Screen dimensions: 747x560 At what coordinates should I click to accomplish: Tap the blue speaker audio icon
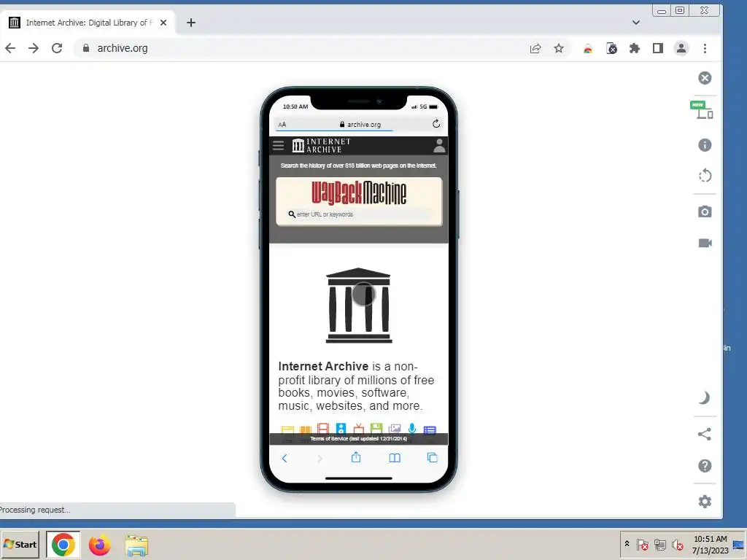click(x=341, y=429)
